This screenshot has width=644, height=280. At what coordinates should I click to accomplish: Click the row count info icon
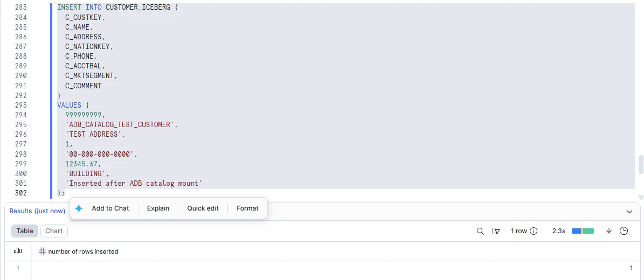[534, 231]
